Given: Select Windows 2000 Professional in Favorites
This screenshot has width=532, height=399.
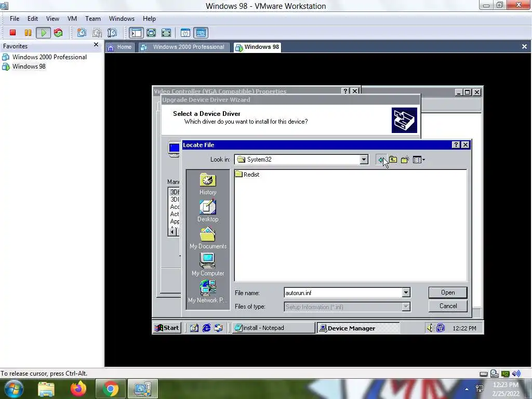Looking at the screenshot, I should tap(45, 57).
